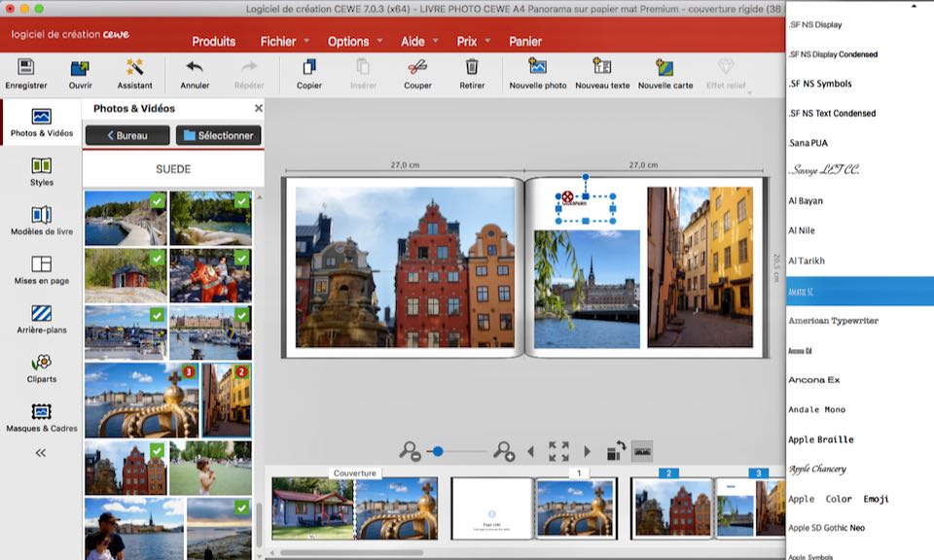This screenshot has width=934, height=560.
Task: Go to the next page spread
Action: (x=588, y=452)
